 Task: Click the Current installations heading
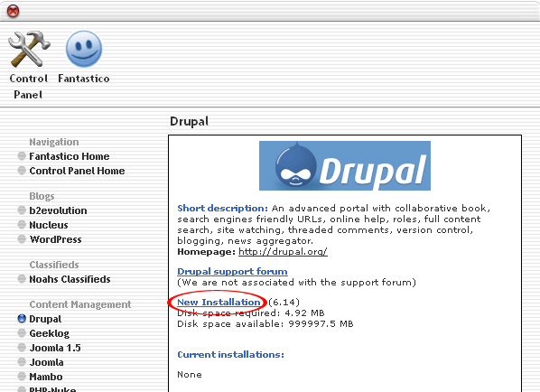click(230, 354)
